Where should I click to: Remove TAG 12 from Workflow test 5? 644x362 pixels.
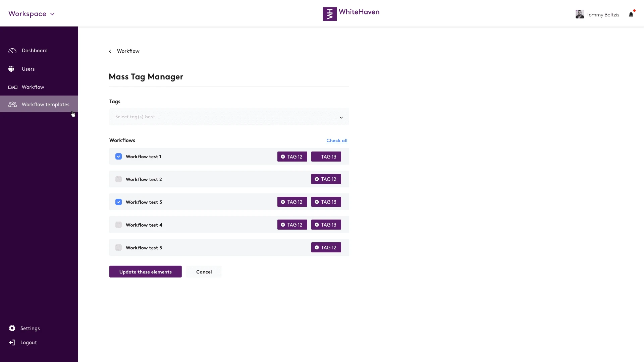(317, 247)
